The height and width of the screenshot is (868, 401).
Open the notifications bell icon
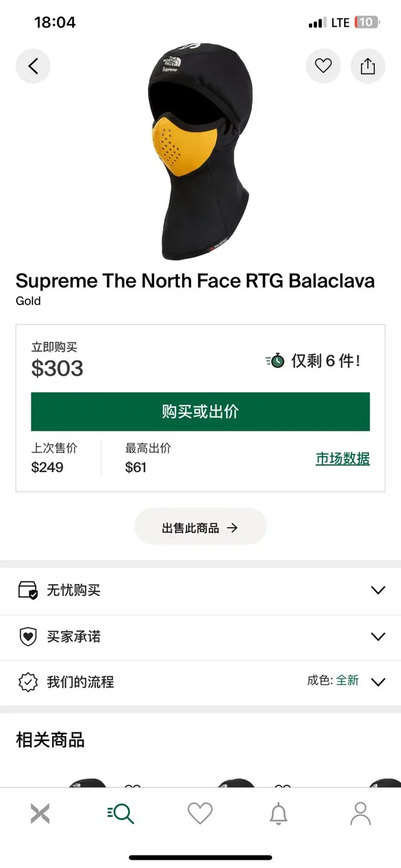280,812
